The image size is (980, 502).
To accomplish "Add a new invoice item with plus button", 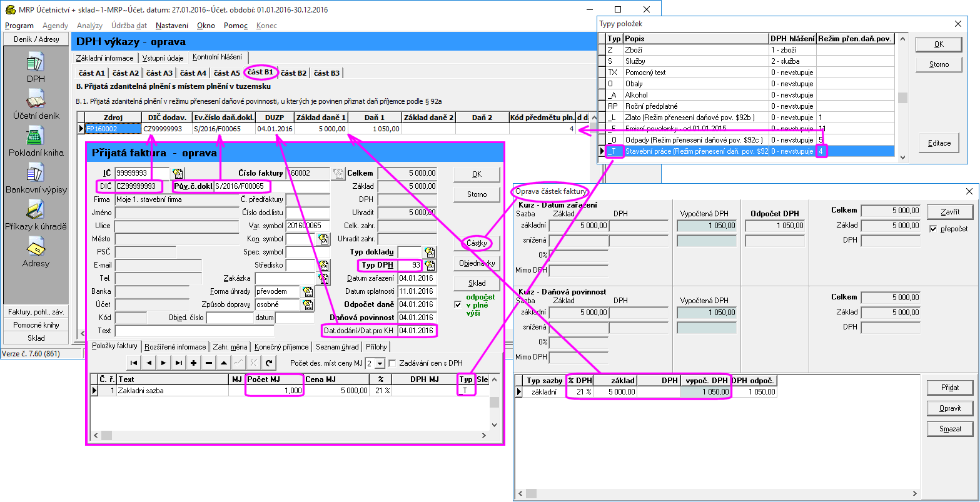I will [x=193, y=363].
